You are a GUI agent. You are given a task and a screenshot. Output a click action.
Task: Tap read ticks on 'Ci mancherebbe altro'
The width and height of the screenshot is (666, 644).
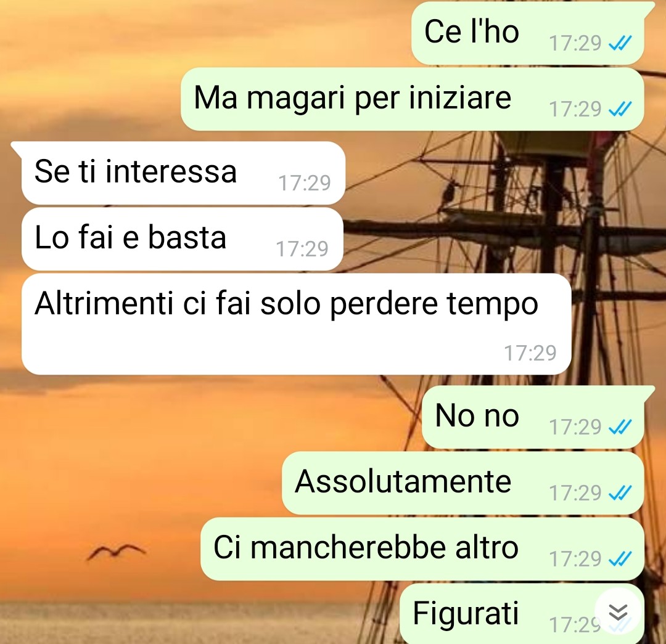coord(620,558)
